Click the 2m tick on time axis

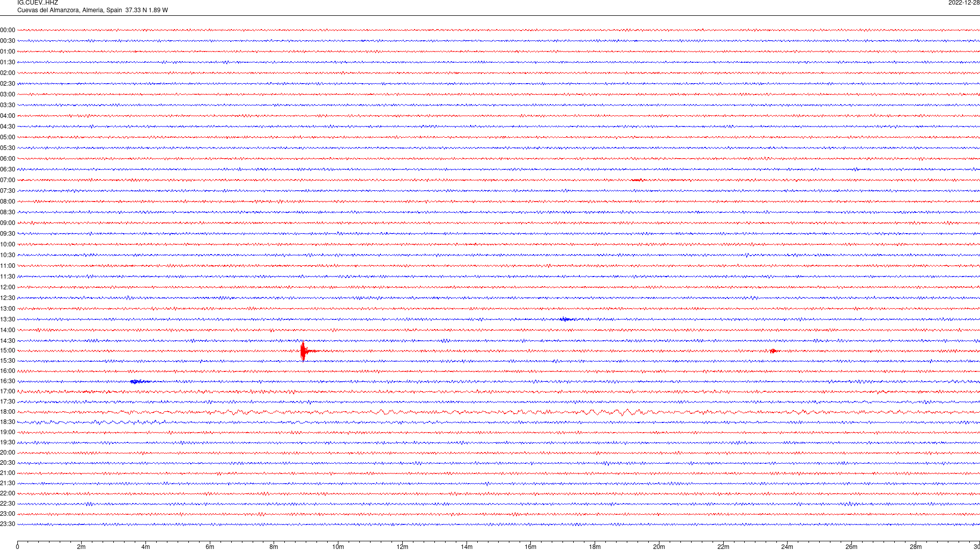click(x=82, y=546)
